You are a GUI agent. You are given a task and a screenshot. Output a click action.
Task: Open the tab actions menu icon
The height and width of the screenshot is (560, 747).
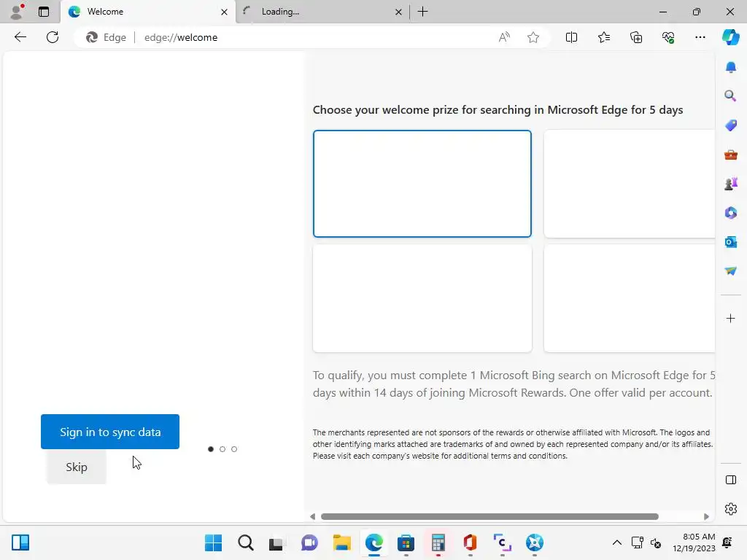[x=44, y=12]
